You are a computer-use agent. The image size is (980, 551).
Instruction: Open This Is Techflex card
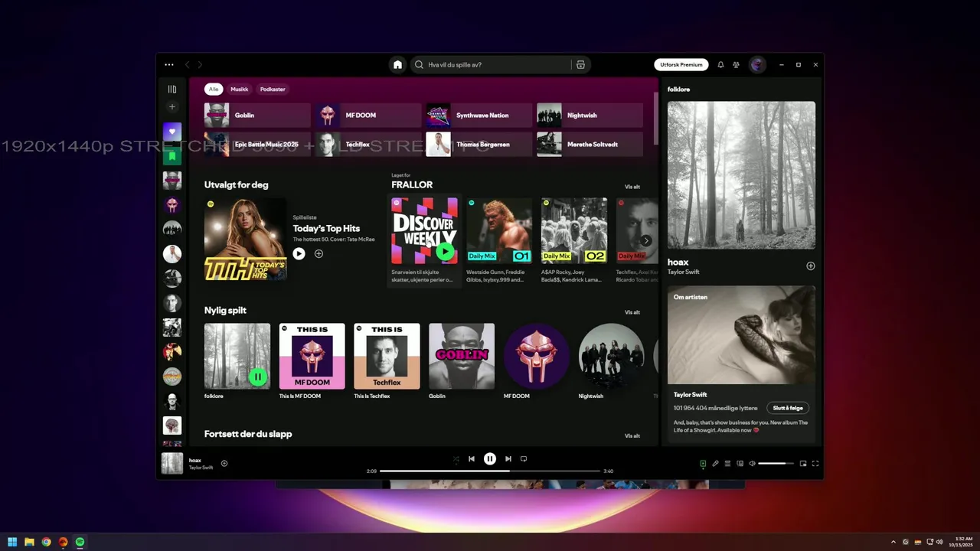point(387,361)
